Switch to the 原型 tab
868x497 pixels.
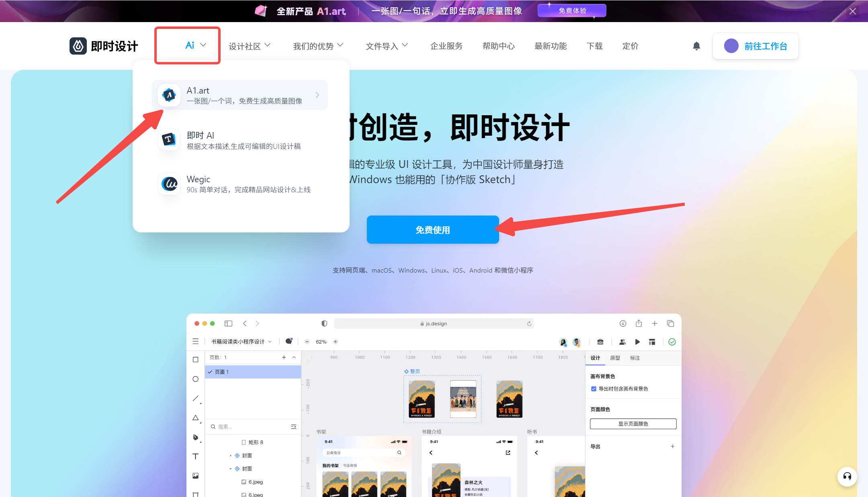pos(615,358)
